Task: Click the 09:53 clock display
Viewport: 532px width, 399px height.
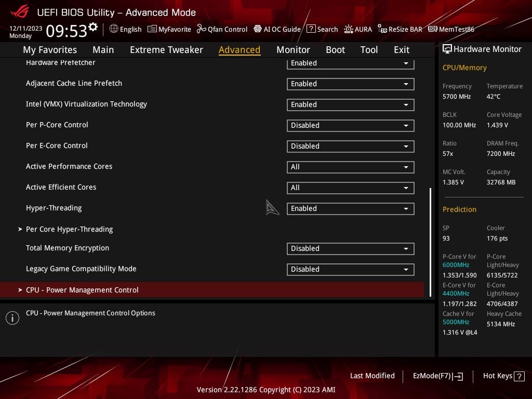Action: 67,31
